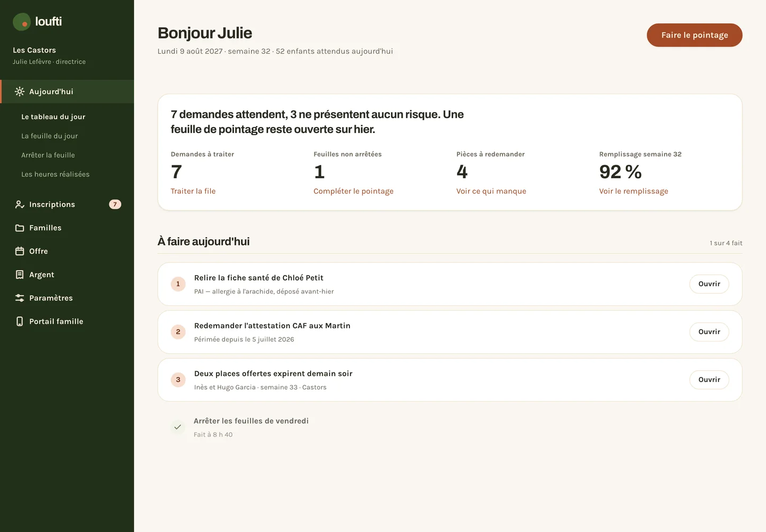Click the 92 % remplissage value

coord(620,172)
